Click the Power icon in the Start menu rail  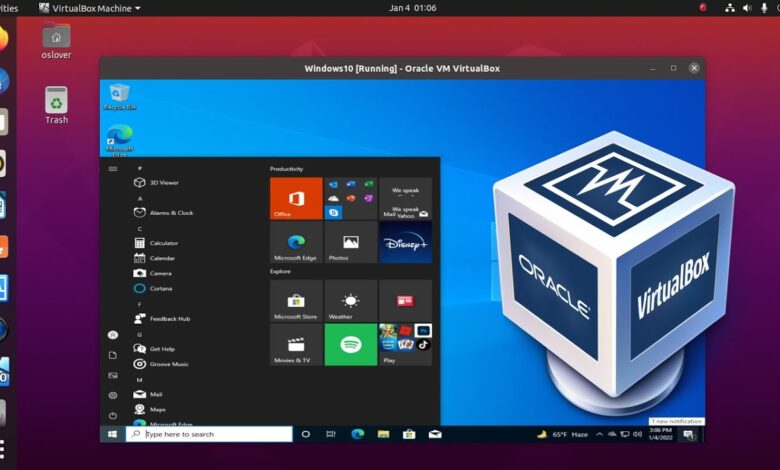(x=113, y=415)
